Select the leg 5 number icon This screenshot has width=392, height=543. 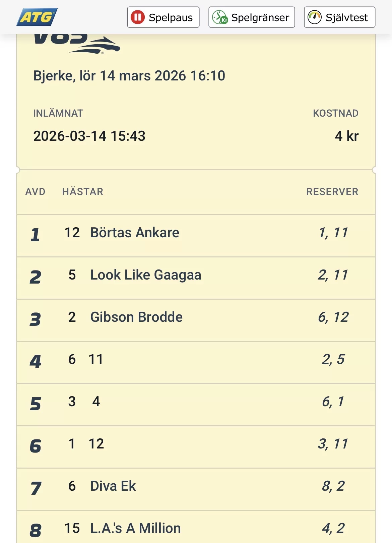click(36, 404)
